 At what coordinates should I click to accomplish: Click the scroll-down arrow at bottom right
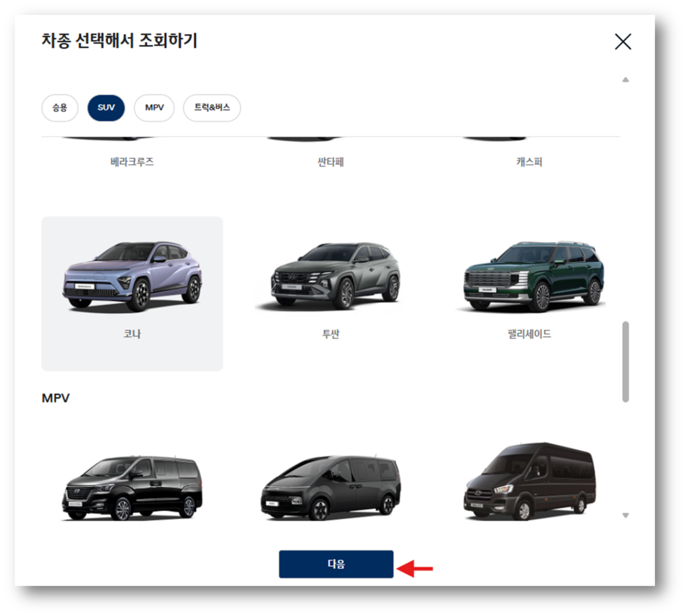[625, 515]
